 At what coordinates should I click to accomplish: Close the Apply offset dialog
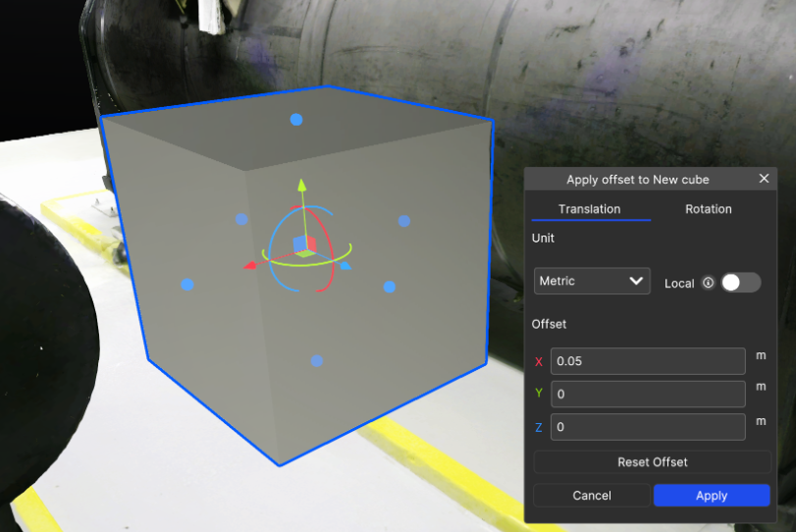click(x=764, y=179)
